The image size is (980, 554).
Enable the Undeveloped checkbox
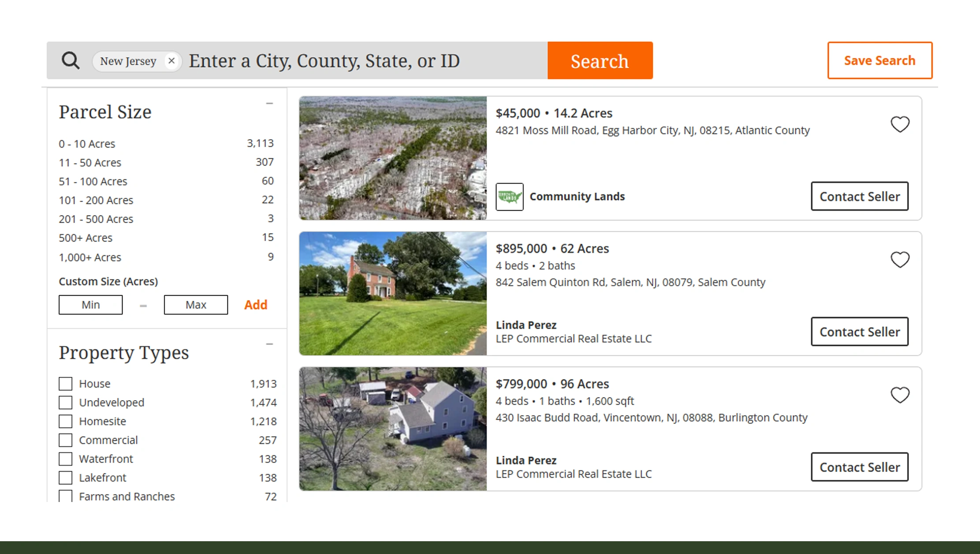click(66, 402)
